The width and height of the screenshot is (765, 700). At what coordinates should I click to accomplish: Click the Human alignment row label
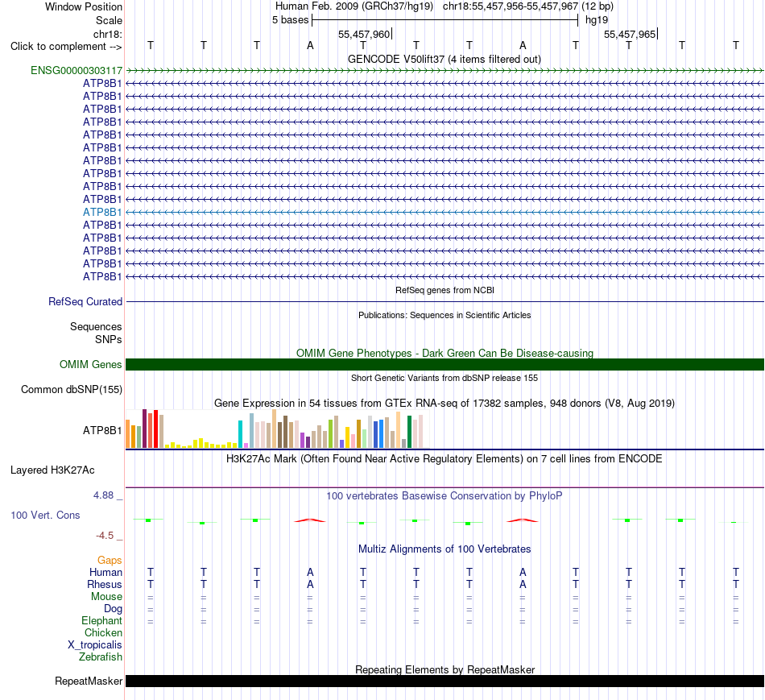(x=105, y=572)
